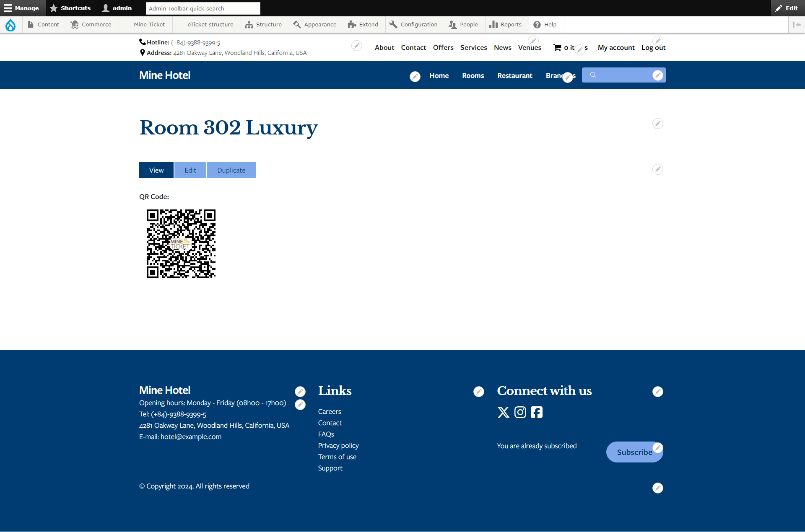Click the pencil icon beside Links heading
This screenshot has height=532, width=805.
(x=479, y=392)
